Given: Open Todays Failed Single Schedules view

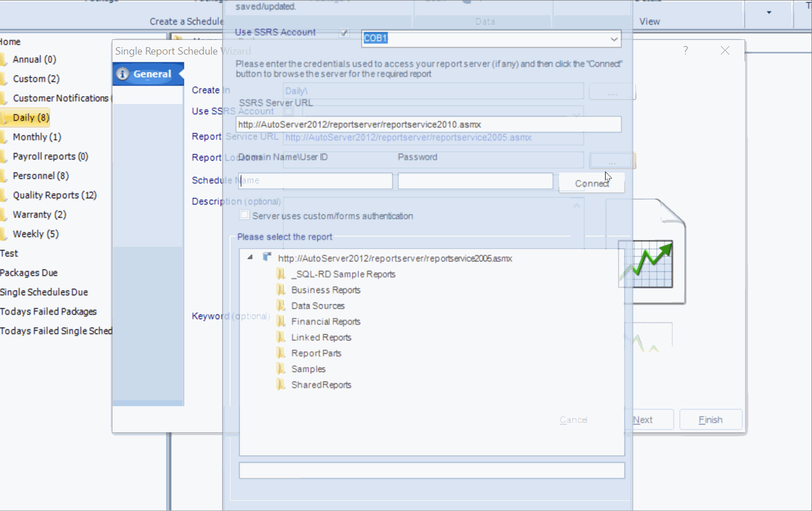Looking at the screenshot, I should 56,331.
